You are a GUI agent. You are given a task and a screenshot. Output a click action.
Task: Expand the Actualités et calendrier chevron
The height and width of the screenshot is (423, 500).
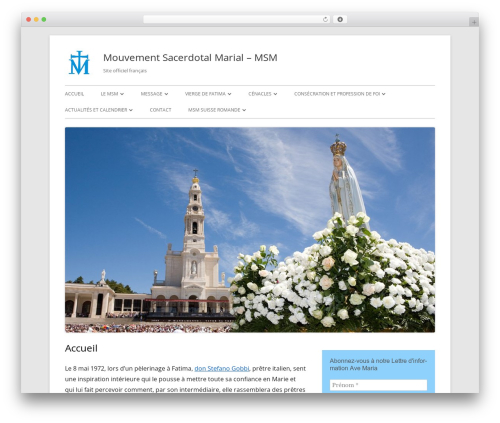pos(131,110)
